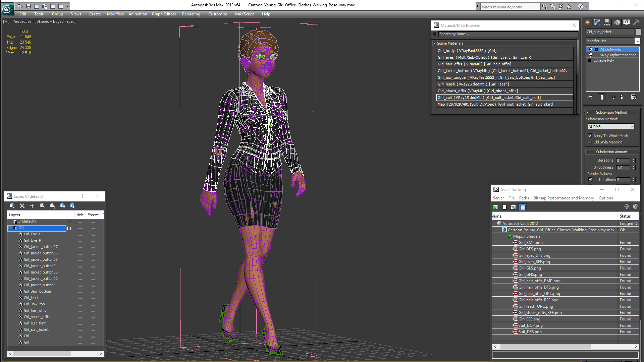Click object color swatch next to Girl_suit_jacket
Image resolution: width=644 pixels, height=362 pixels.
[639, 32]
